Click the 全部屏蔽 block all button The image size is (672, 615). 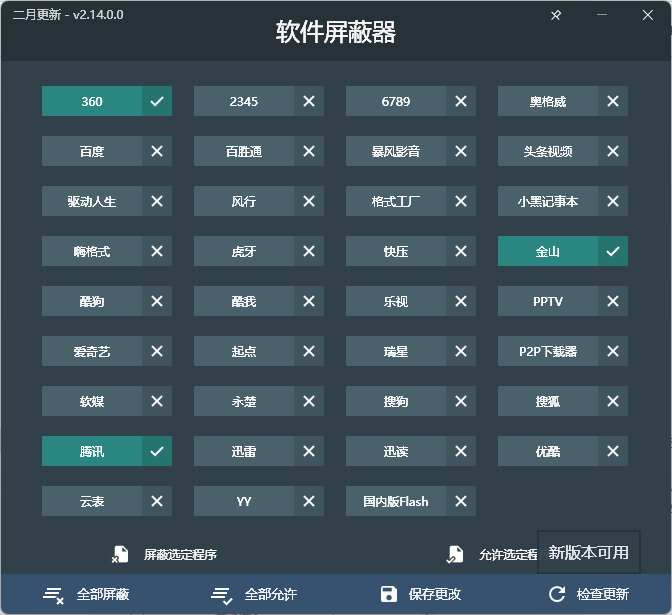pyautogui.click(x=86, y=594)
